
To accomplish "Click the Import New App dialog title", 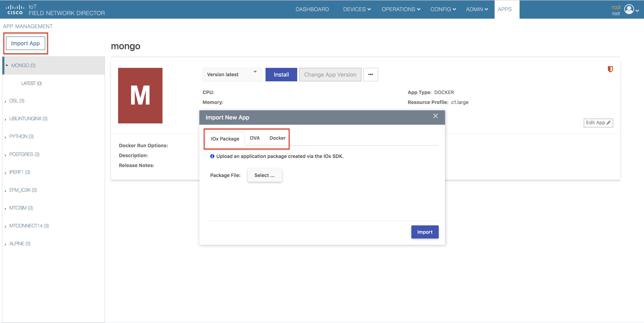I will [x=227, y=117].
